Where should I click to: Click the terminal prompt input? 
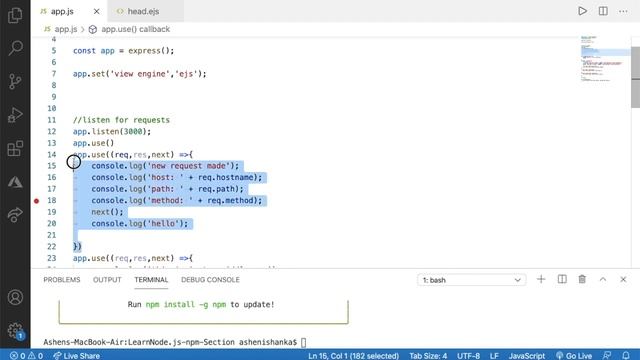pyautogui.click(x=303, y=342)
